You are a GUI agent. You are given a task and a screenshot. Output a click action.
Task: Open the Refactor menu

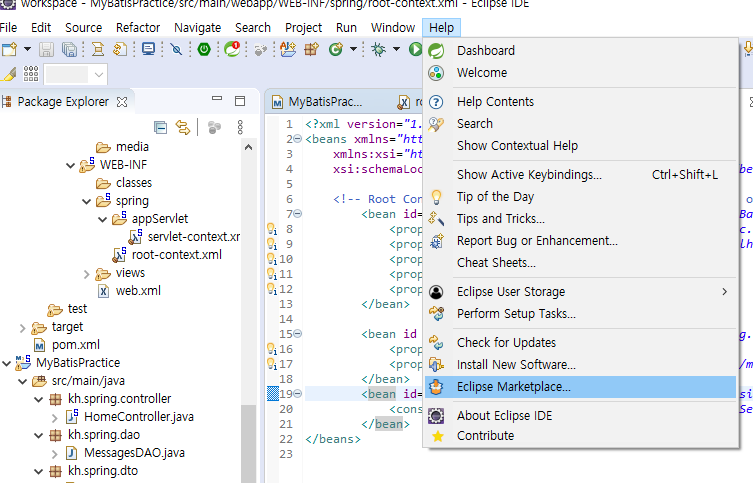(138, 28)
